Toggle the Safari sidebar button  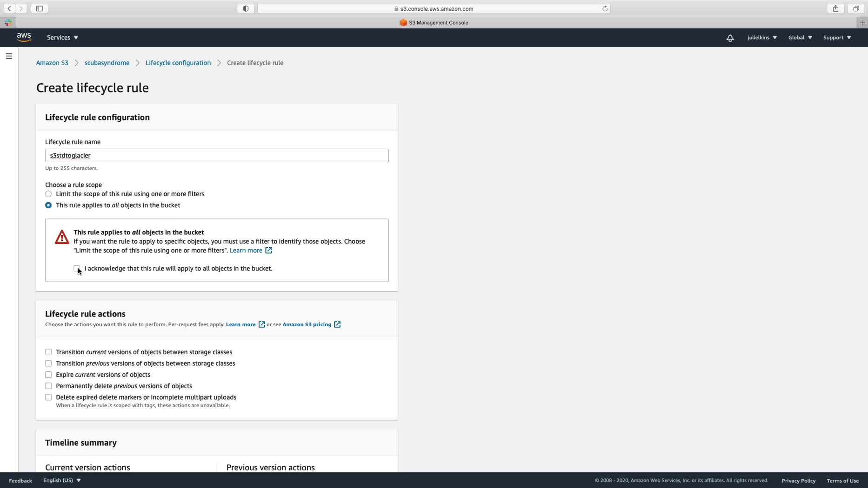40,8
